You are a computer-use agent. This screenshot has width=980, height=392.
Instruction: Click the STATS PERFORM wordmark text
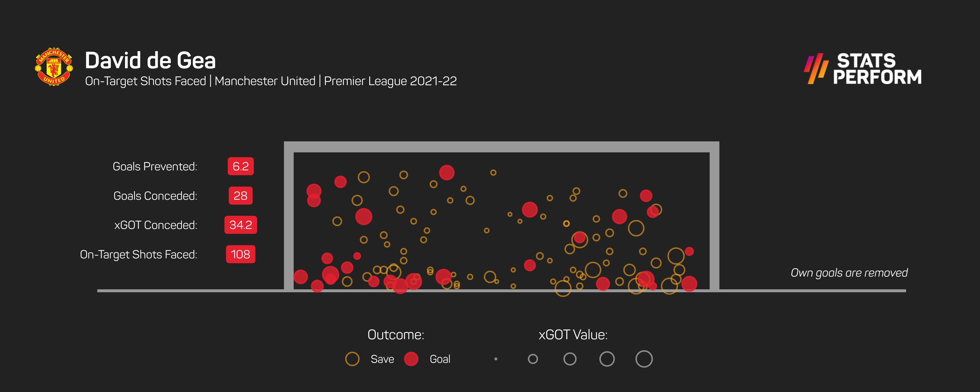point(877,69)
